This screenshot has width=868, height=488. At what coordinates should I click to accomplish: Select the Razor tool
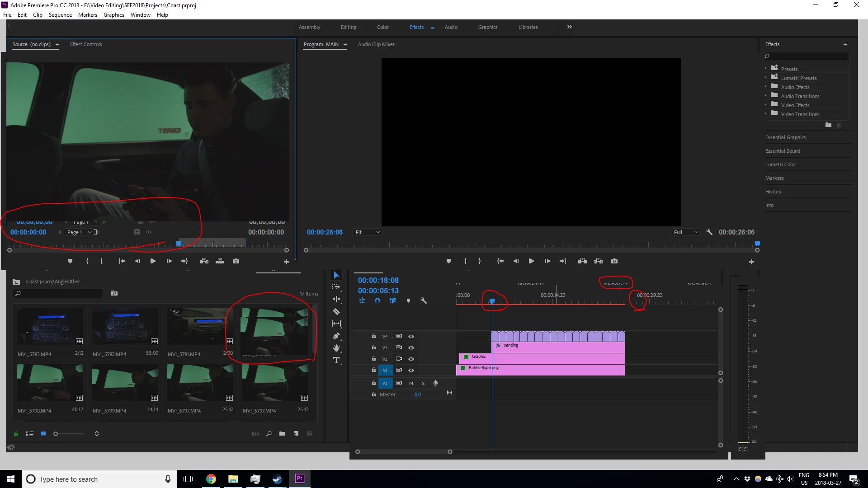click(x=336, y=311)
